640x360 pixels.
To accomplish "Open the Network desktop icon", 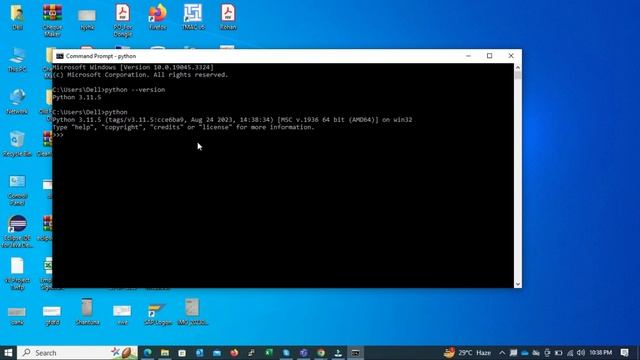I will [17, 102].
